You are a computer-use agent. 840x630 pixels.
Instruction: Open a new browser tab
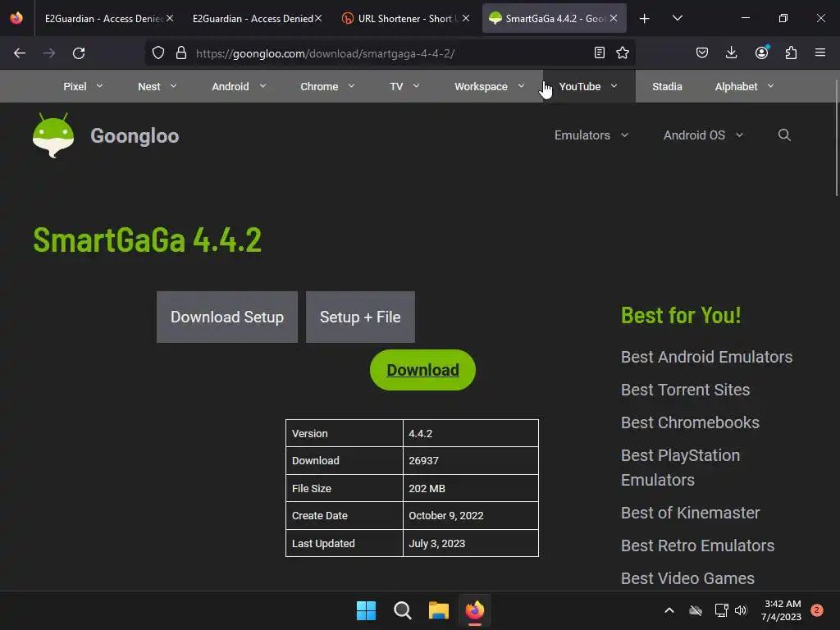645,19
